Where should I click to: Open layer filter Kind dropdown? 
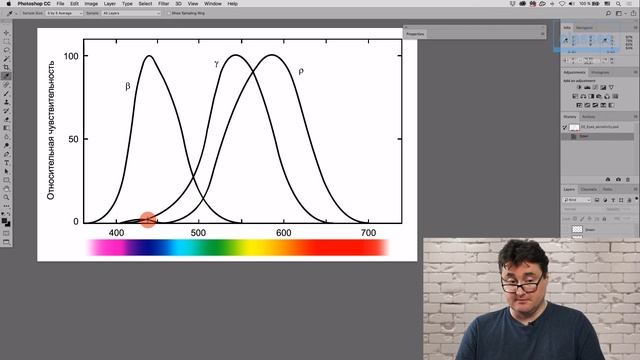(x=577, y=200)
